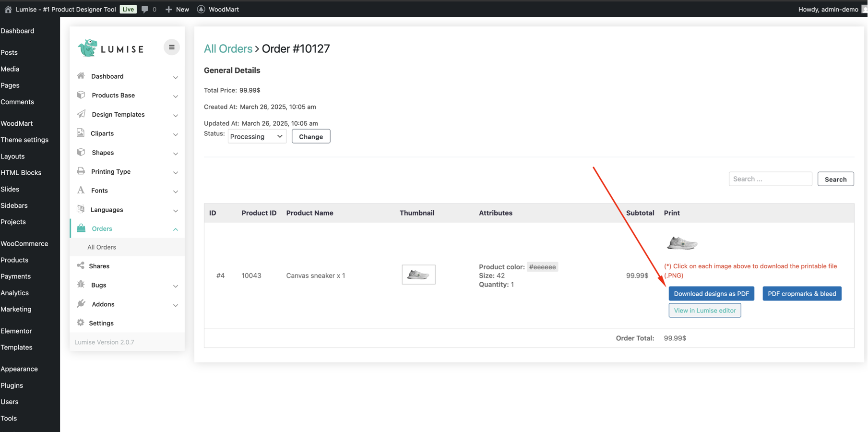Click the Product Name column header
Screen dimensions: 868x432
(x=309, y=213)
